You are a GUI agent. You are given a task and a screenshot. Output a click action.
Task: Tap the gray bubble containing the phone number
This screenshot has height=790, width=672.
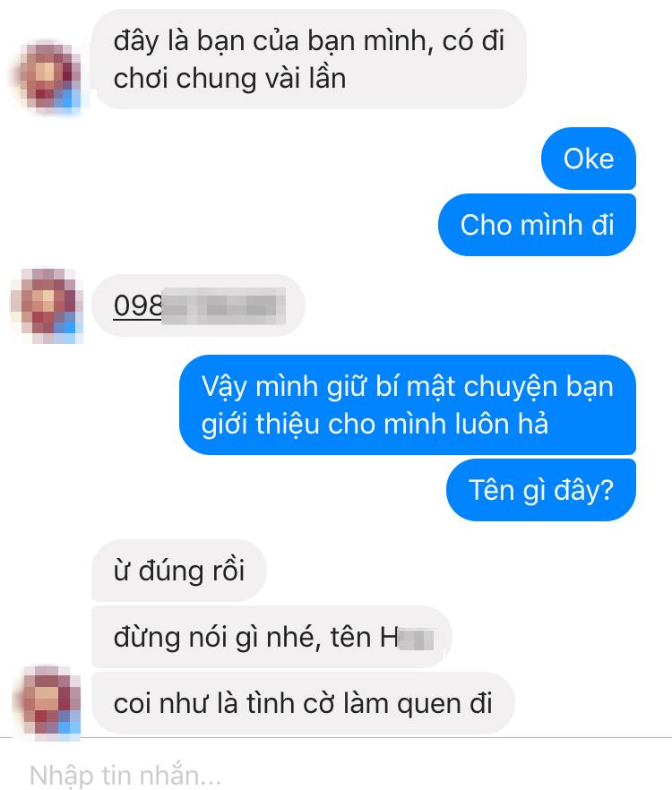tap(199, 305)
